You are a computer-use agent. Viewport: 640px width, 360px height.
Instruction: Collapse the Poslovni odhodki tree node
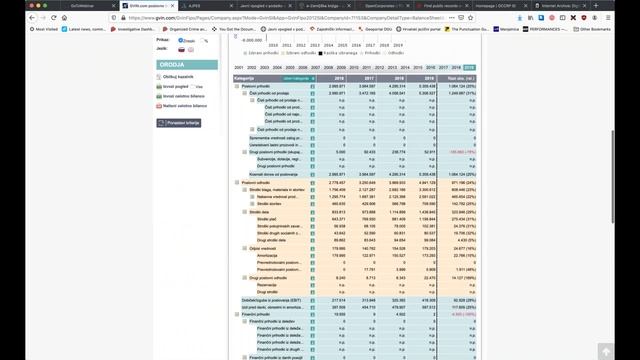pyautogui.click(x=237, y=183)
